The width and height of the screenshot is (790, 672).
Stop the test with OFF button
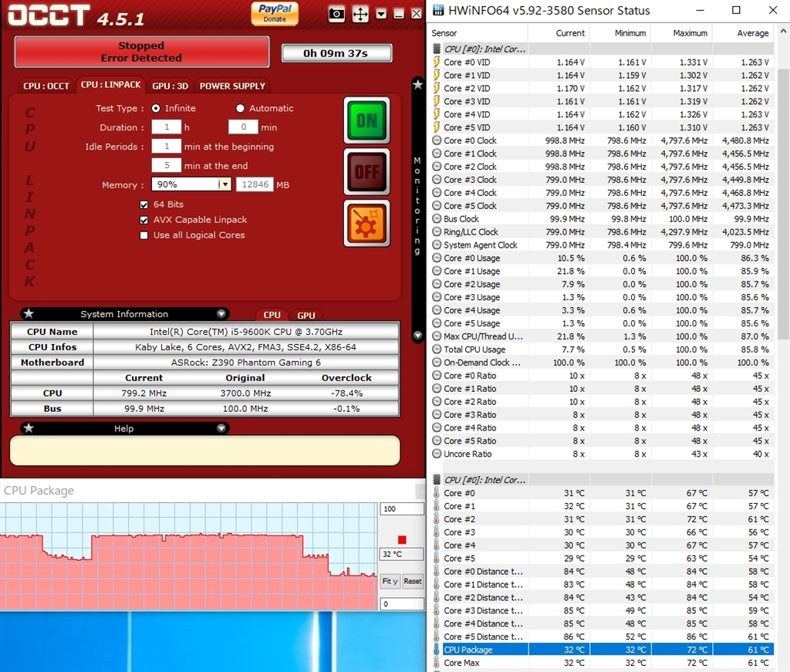click(x=366, y=172)
